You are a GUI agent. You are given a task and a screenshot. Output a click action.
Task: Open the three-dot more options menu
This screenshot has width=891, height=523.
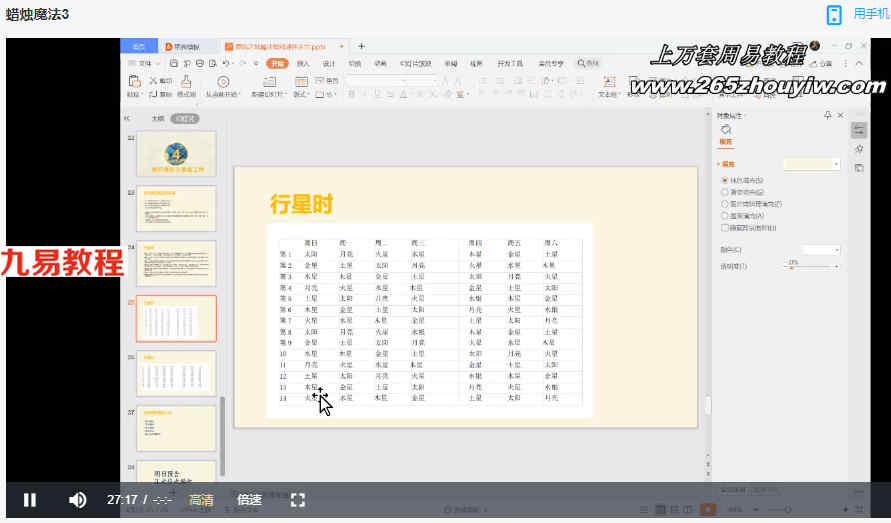(846, 64)
